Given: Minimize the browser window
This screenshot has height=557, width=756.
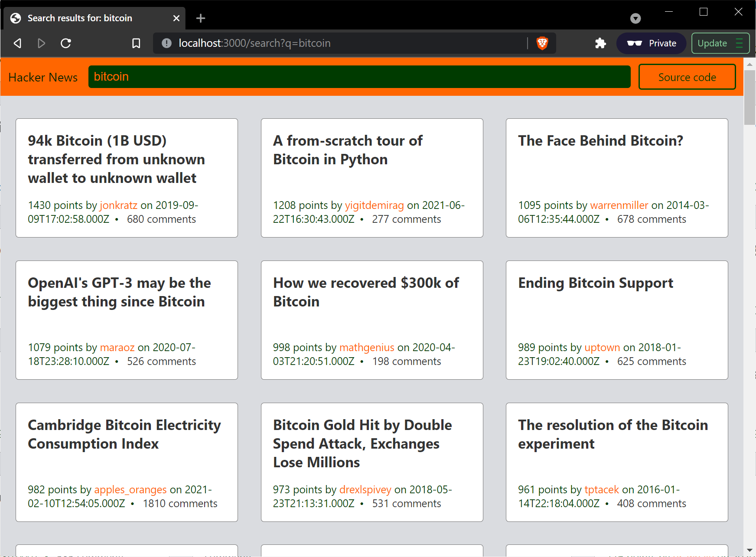Looking at the screenshot, I should tap(669, 12).
